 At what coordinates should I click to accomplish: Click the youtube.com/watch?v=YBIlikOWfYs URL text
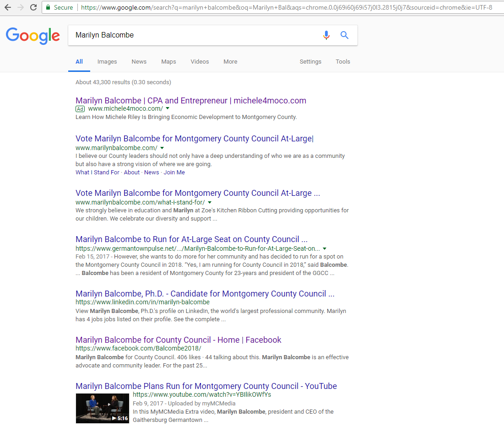tap(202, 395)
